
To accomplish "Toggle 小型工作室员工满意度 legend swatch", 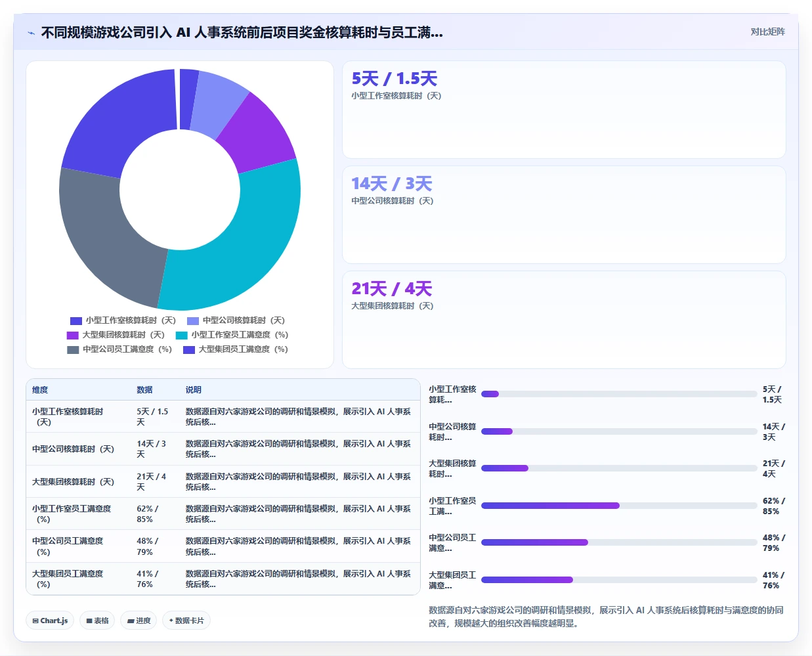I will pos(182,335).
